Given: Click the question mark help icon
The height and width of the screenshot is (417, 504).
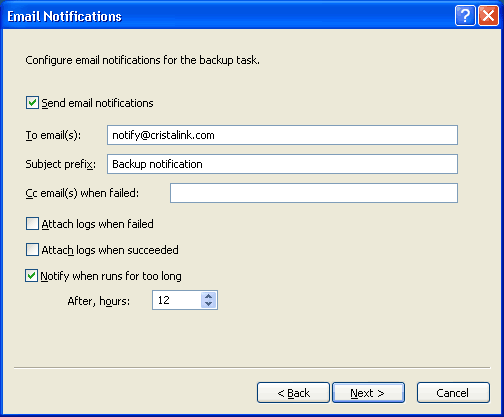Looking at the screenshot, I should 465,15.
